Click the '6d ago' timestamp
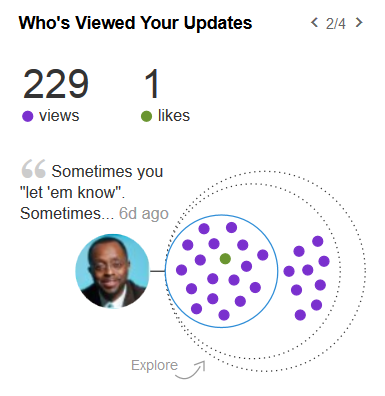 coord(144,214)
